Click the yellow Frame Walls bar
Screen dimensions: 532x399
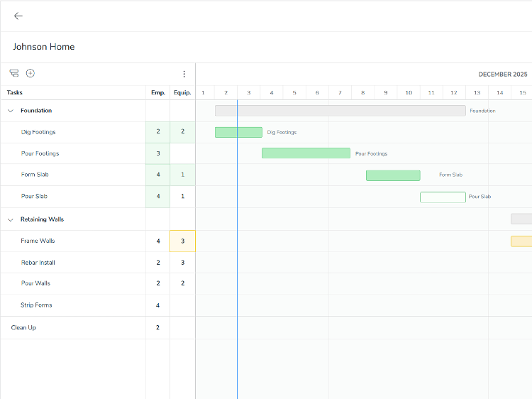[x=521, y=241]
